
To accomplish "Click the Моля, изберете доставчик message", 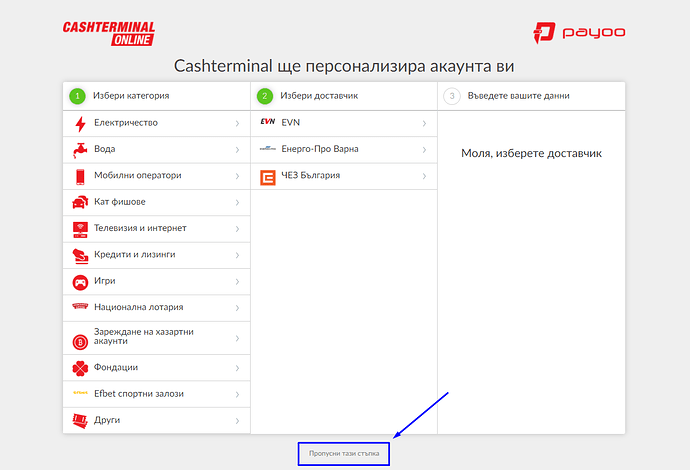I will pyautogui.click(x=532, y=154).
